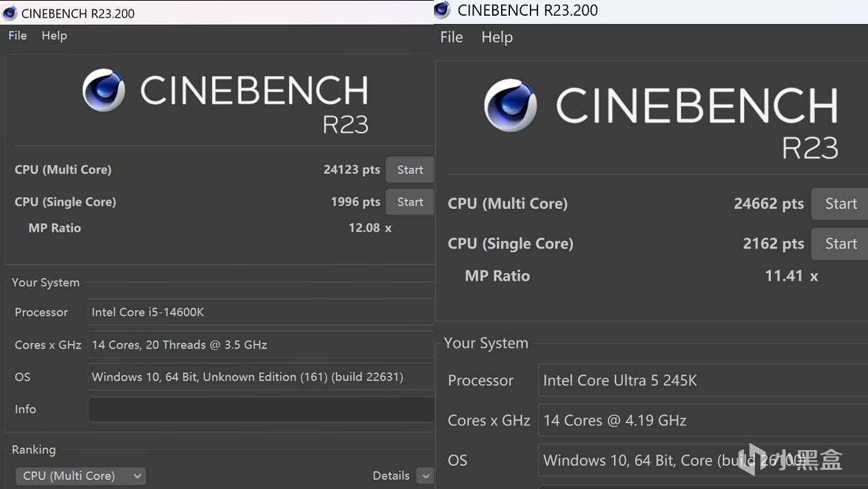Viewport: 868px width, 489px height.
Task: Click Processor field showing Intel Core i5-14600K
Action: tap(261, 312)
